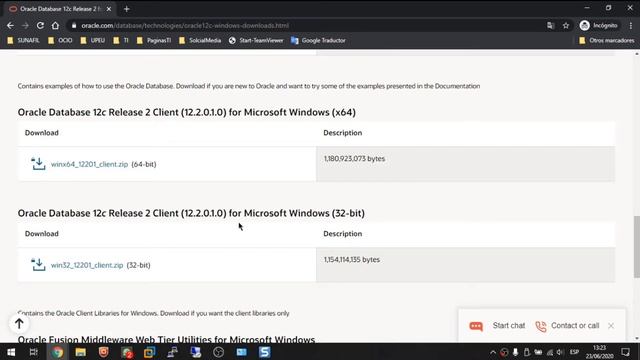Viewport: 640px width, 360px height.
Task: Click download icon beside win32_12201_client.zip
Action: coord(38,264)
